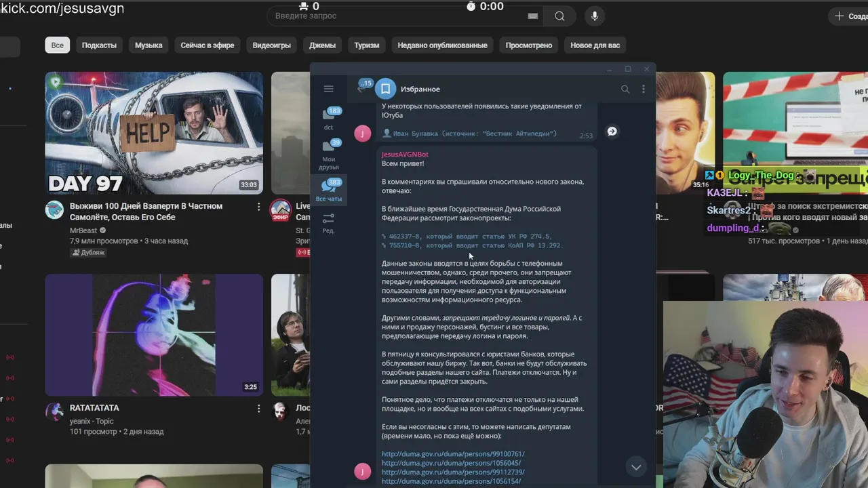Select the Музыка filter chip
Image resolution: width=868 pixels, height=488 pixels.
pos(149,45)
